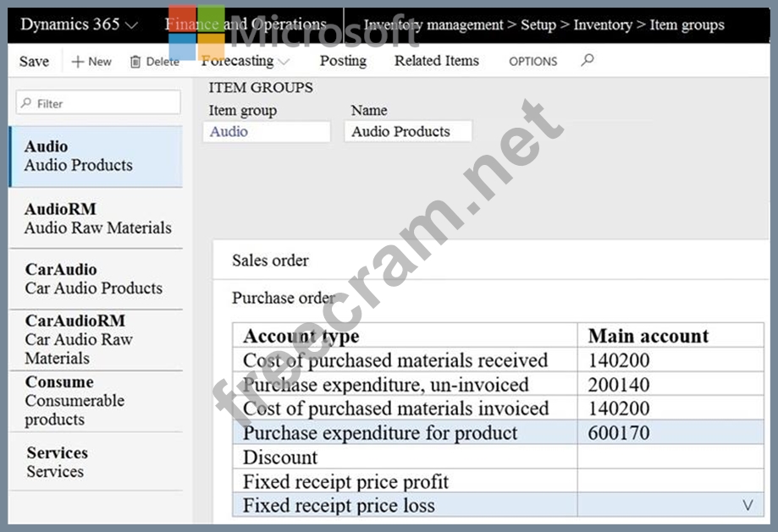Image resolution: width=778 pixels, height=532 pixels.
Task: Open the Related Items menu
Action: (x=436, y=61)
